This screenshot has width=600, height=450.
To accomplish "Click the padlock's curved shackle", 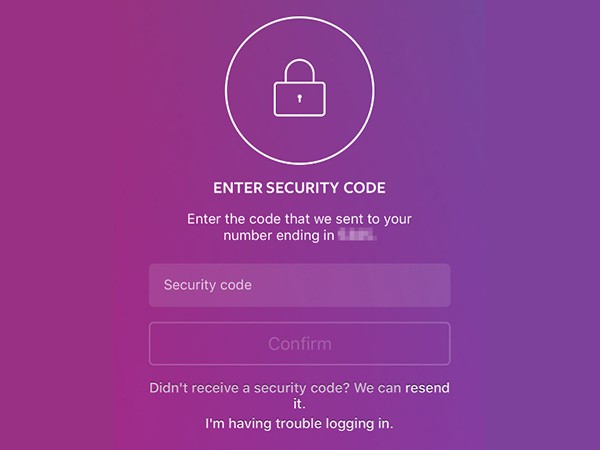I will pos(300,70).
